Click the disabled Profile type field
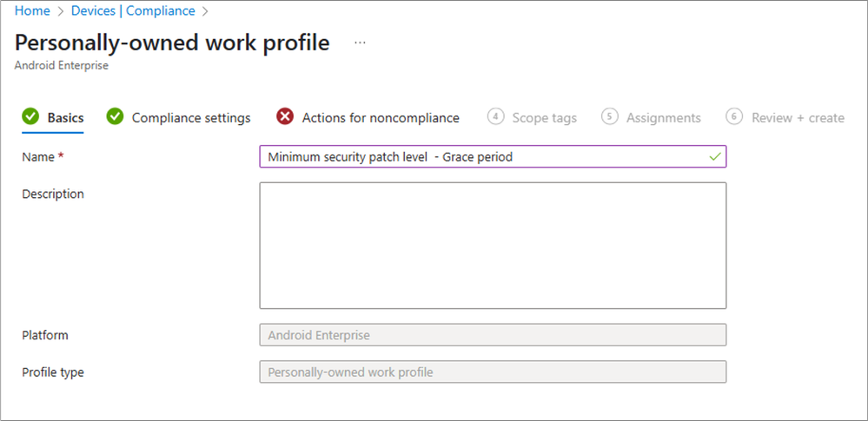Screen dimensions: 868x421 click(493, 372)
